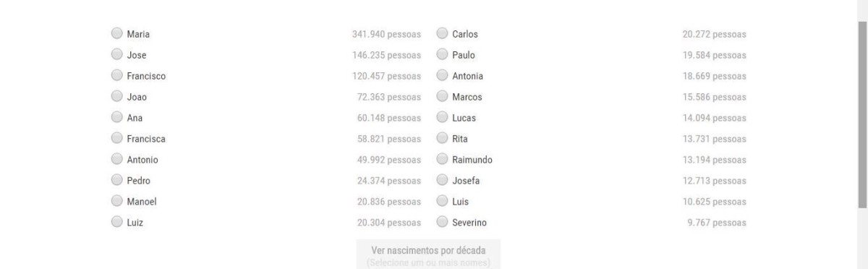
Task: Pick the Paulo name option
Action: click(x=442, y=54)
